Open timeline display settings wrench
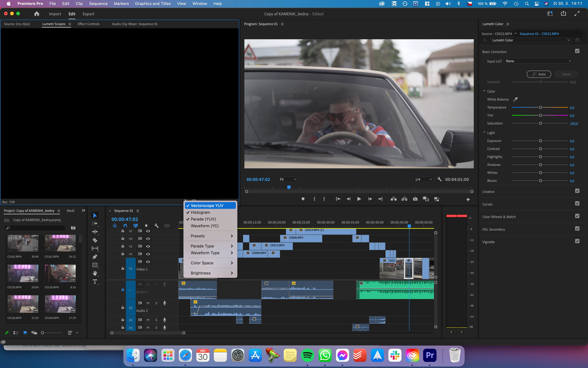This screenshot has height=368, width=588. pyautogui.click(x=156, y=226)
